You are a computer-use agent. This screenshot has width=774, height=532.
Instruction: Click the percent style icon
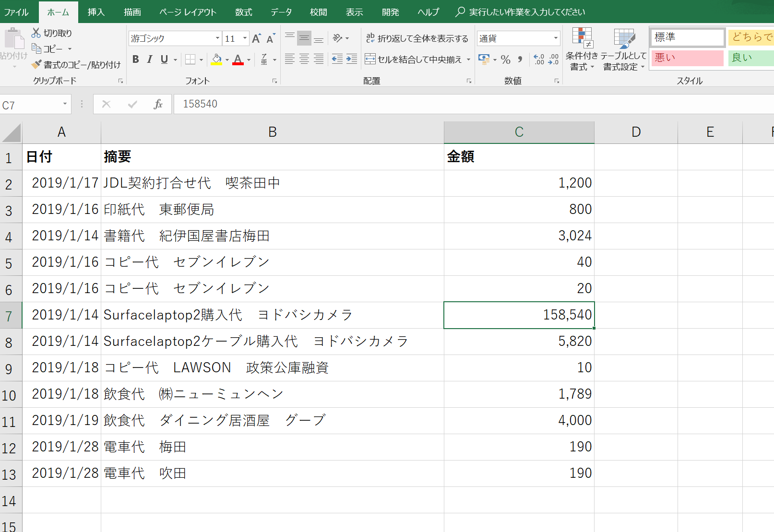point(505,59)
